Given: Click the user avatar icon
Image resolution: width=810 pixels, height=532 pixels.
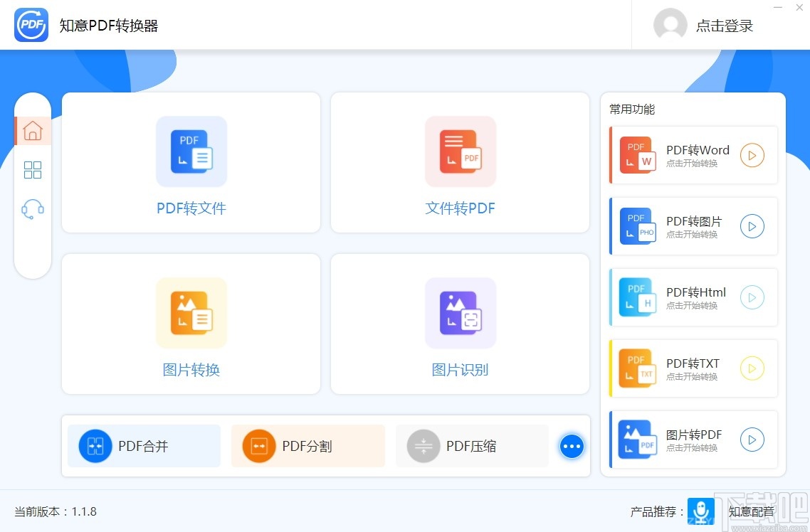Looking at the screenshot, I should [670, 25].
